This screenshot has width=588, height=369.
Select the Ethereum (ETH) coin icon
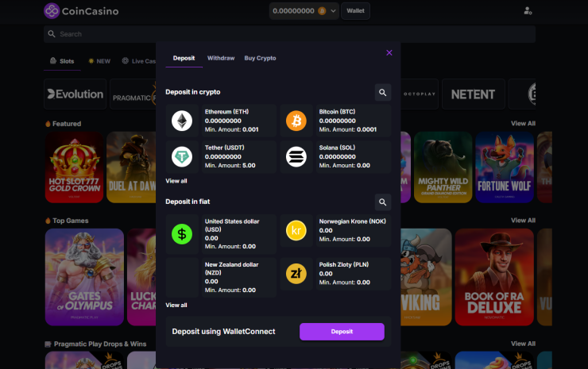(182, 121)
